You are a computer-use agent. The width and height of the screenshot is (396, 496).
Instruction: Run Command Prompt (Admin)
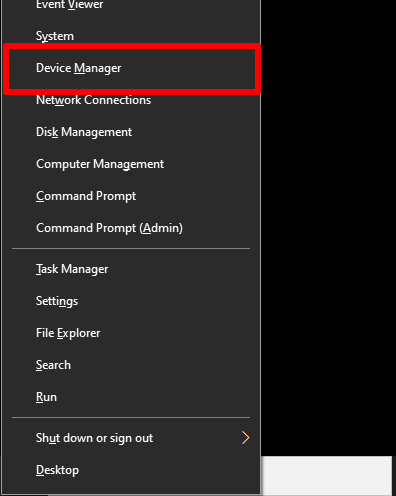(x=131, y=228)
